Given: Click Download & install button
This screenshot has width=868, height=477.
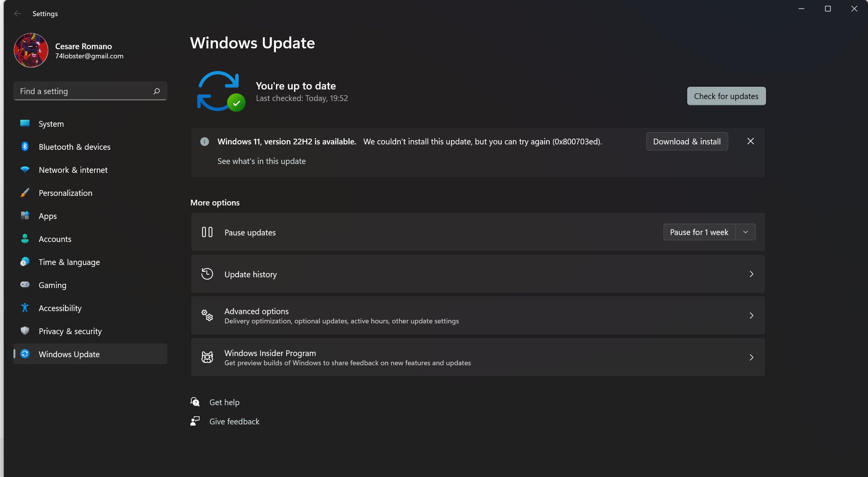Looking at the screenshot, I should point(687,141).
